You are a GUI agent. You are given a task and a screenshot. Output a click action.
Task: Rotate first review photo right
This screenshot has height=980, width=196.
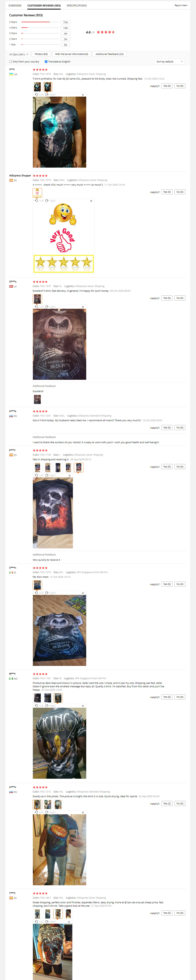[50, 94]
